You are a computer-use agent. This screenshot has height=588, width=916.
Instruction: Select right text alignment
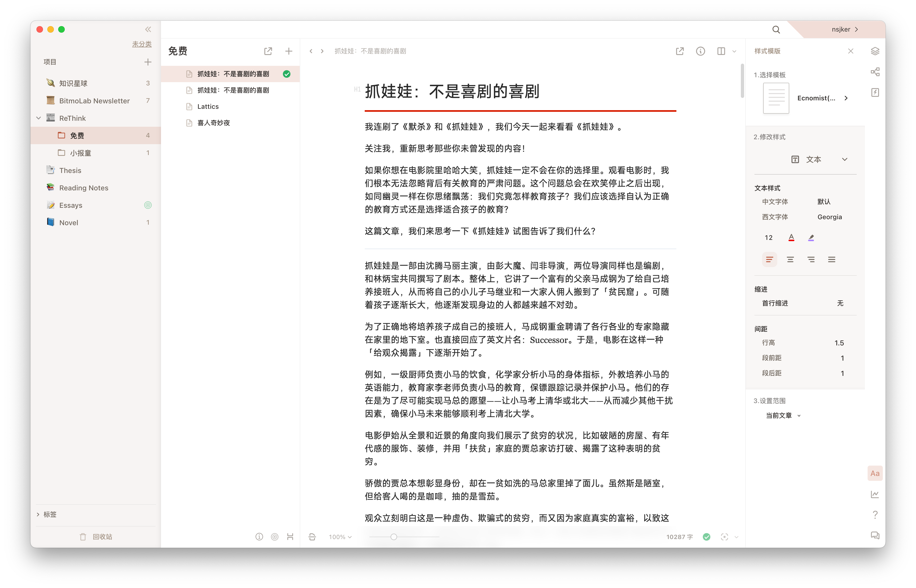tap(811, 260)
